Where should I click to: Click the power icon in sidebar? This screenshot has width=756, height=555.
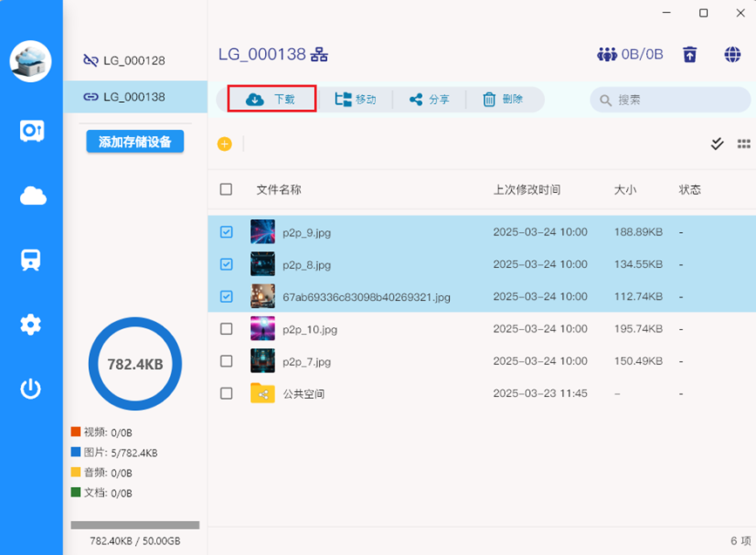[x=31, y=388]
